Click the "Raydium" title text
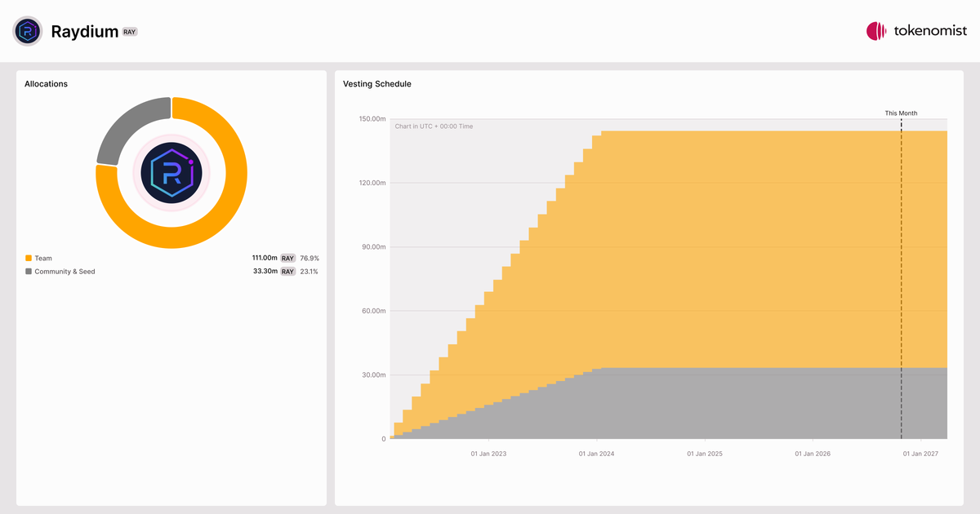Screen dimensions: 980x514 85,32
